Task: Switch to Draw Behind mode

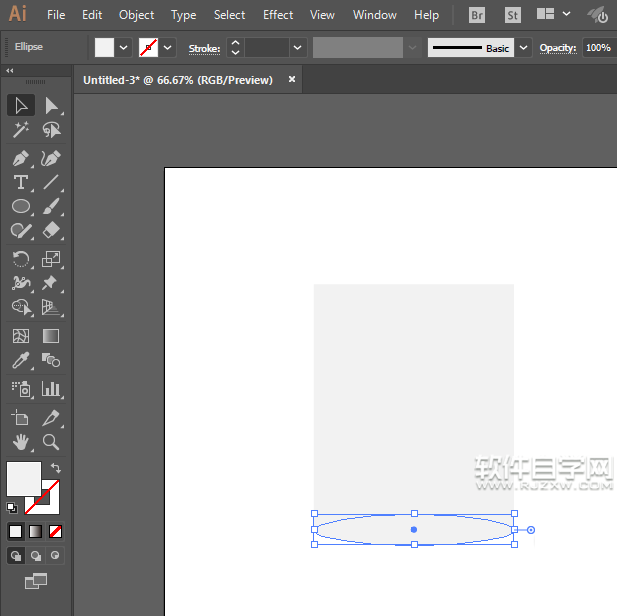Action: (36, 555)
